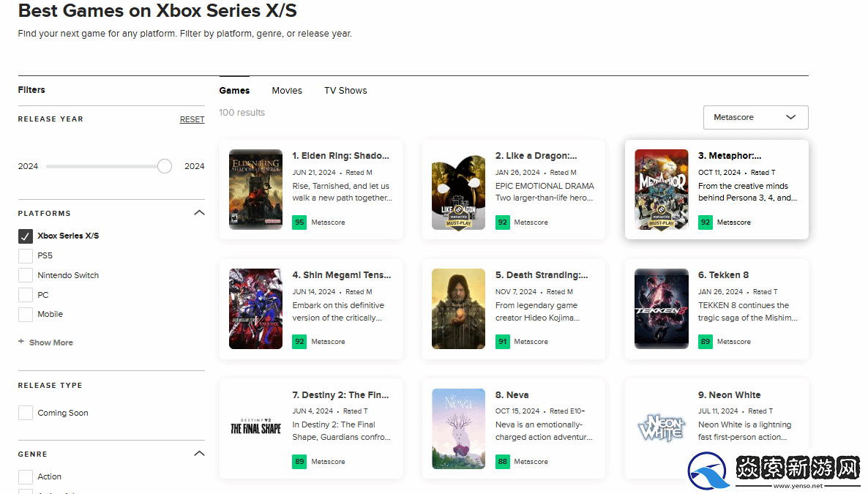Collapse the Genre filter section

point(199,454)
